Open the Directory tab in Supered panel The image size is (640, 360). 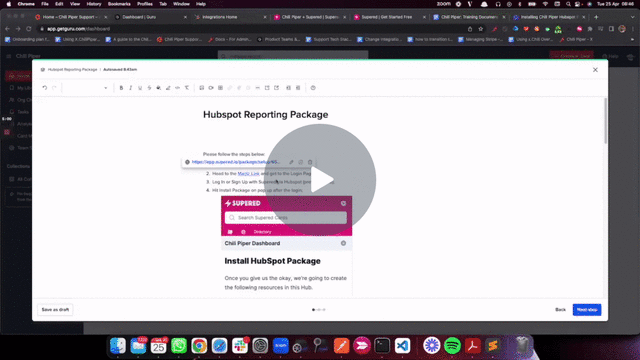click(x=262, y=232)
